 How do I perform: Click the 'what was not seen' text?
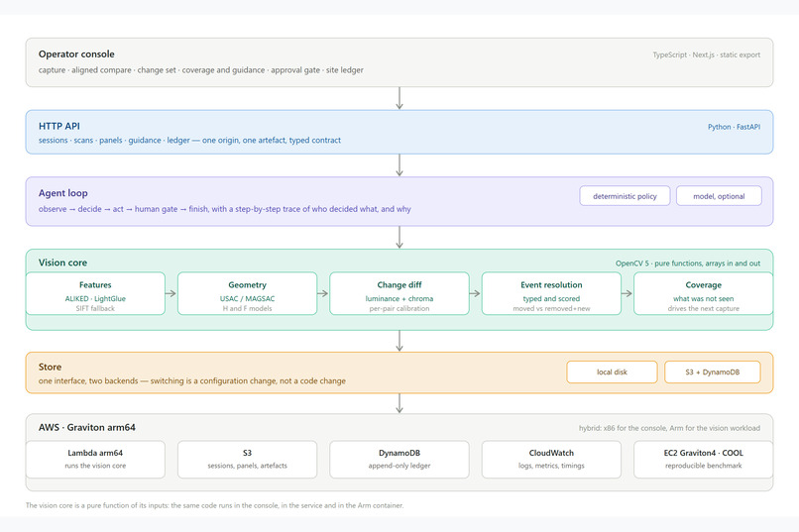(x=703, y=299)
